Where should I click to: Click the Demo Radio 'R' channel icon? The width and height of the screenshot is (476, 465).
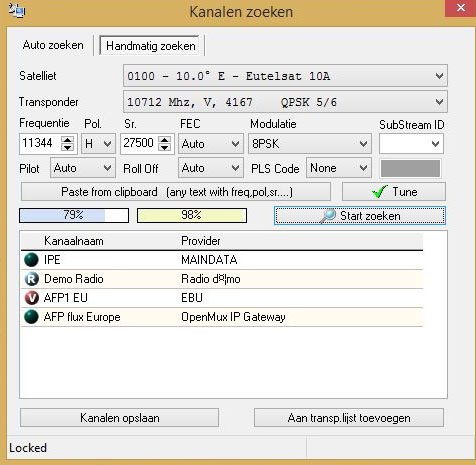[x=31, y=279]
